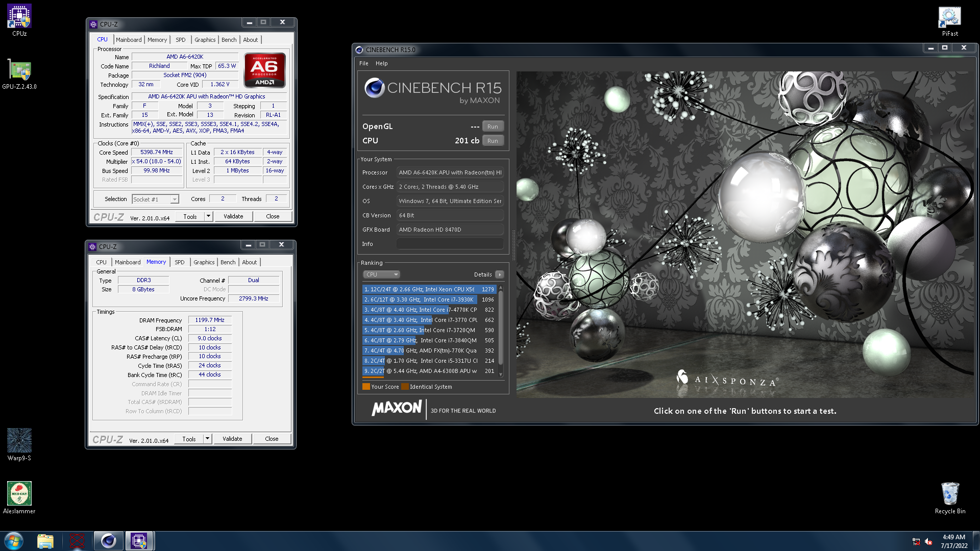Open the Ranking CPU dropdown
Screen dimensions: 980x551
point(381,274)
